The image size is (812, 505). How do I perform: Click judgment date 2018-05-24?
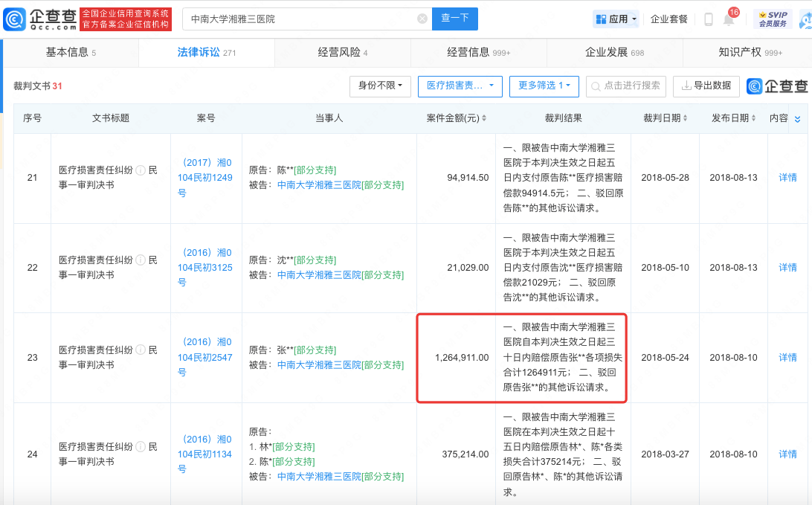(x=665, y=358)
